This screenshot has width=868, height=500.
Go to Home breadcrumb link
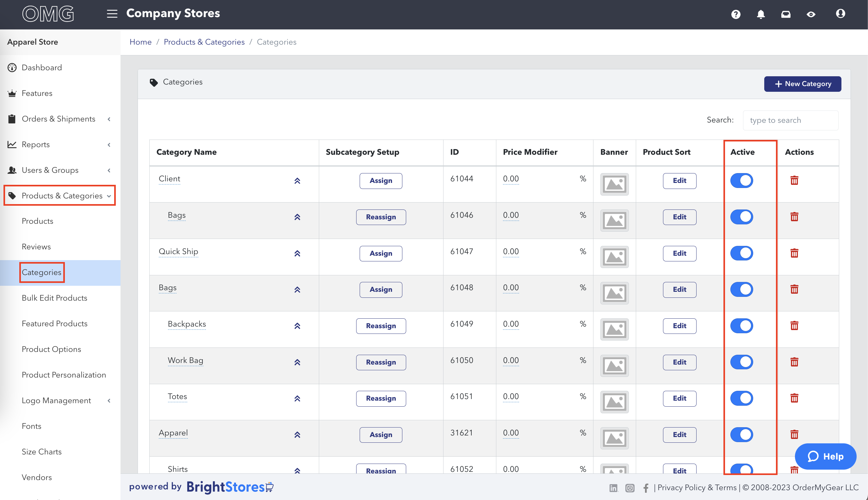coord(140,42)
